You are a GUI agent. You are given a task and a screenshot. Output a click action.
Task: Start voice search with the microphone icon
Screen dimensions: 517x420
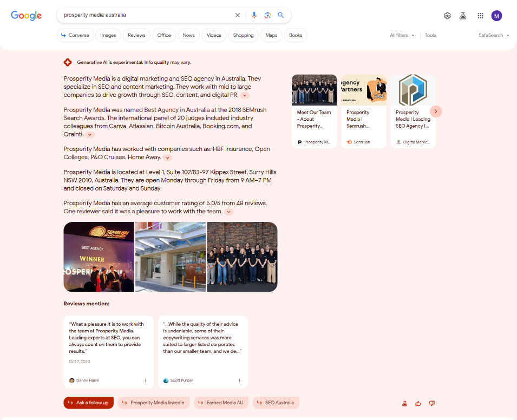(x=254, y=15)
